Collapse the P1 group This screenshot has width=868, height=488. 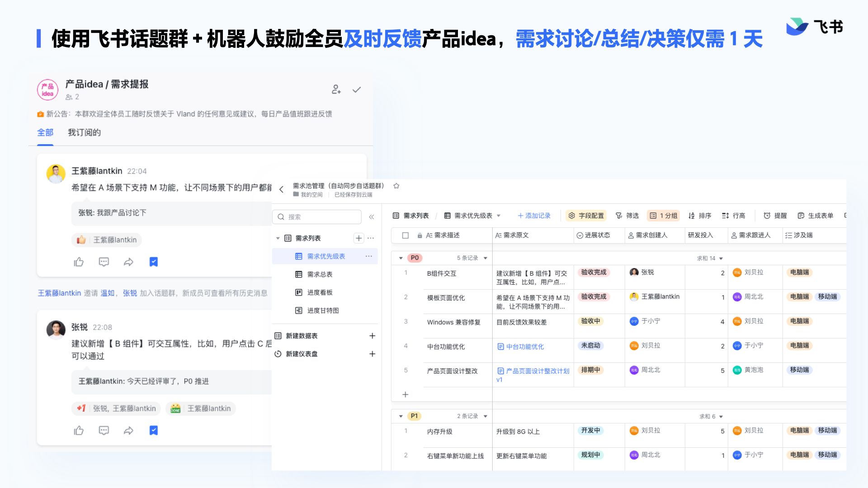[x=401, y=416]
